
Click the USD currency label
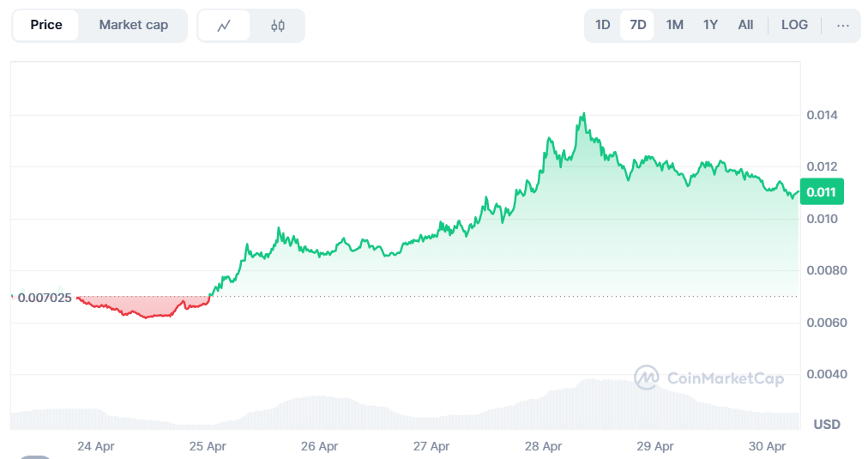pos(826,425)
